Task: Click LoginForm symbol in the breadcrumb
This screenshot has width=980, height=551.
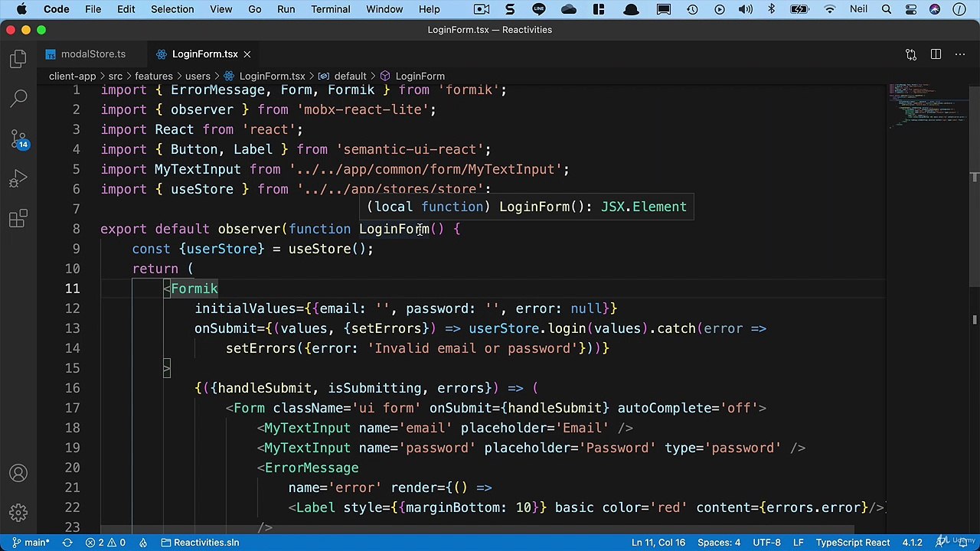Action: pyautogui.click(x=412, y=76)
